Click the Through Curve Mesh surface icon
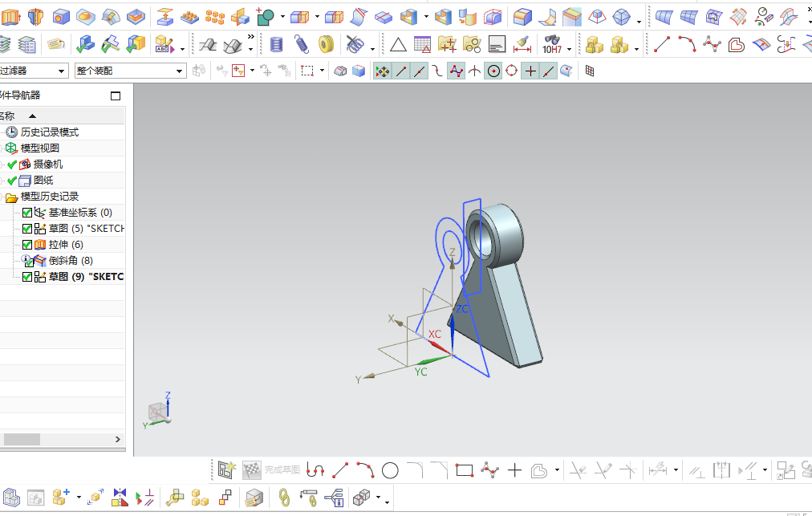 [688, 17]
